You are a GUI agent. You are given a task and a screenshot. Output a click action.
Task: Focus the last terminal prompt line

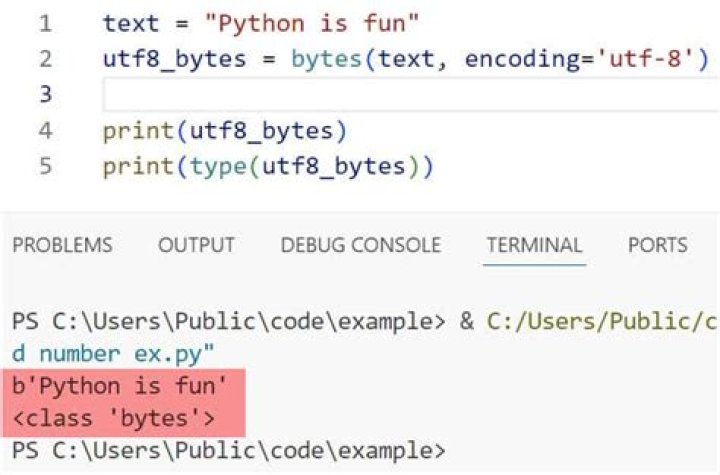228,450
